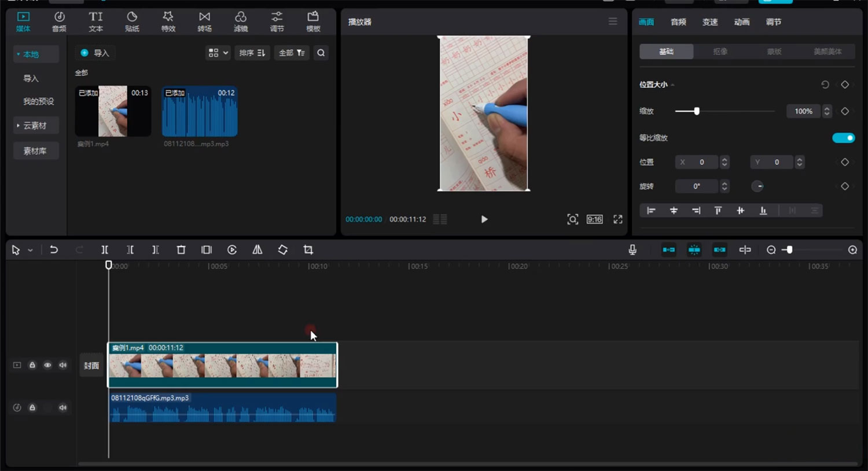Click the delete trash icon in toolbar
This screenshot has width=868, height=471.
pos(181,250)
